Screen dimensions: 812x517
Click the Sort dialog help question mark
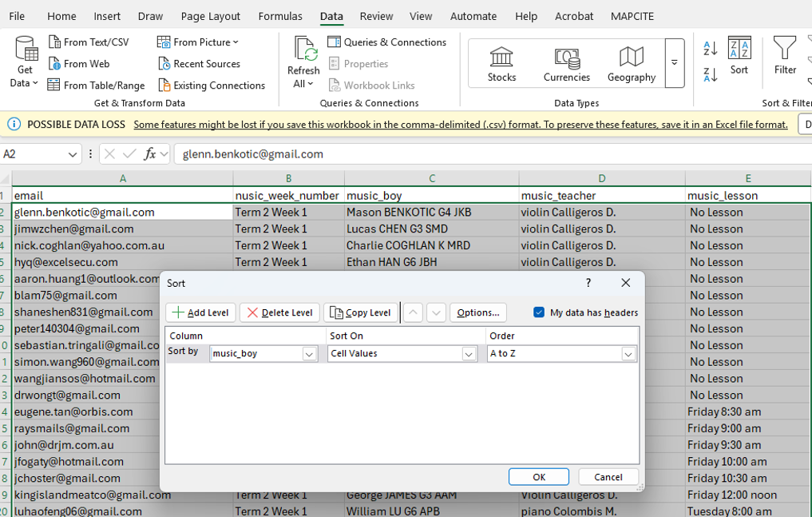[x=588, y=283]
